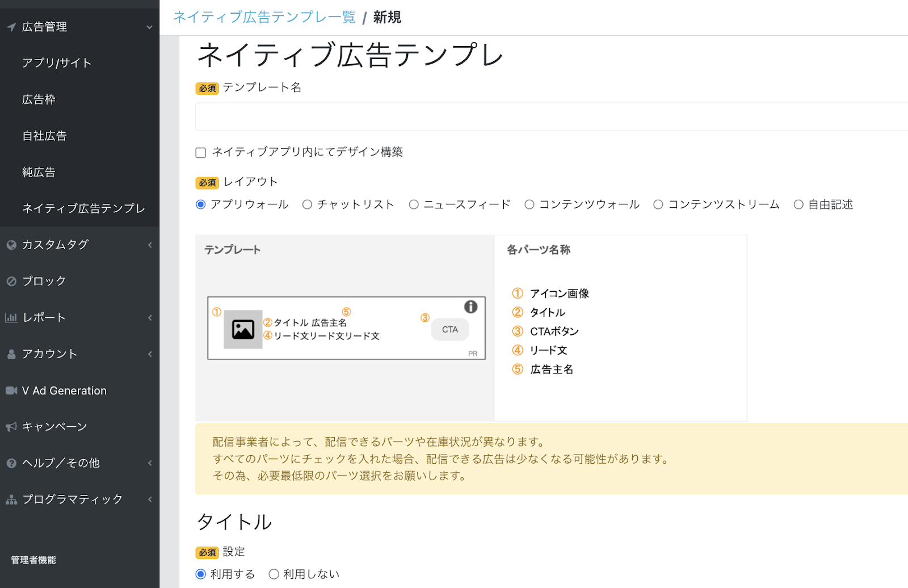Collapse the 広告管理 sidebar section

[x=150, y=26]
